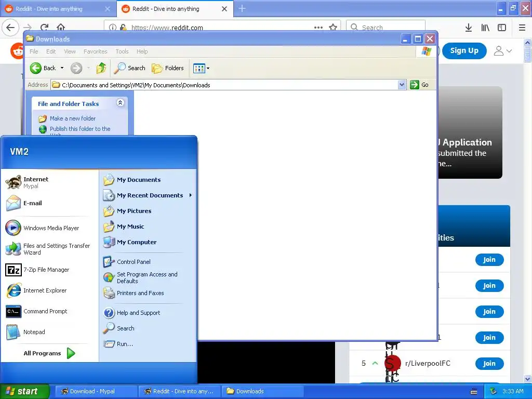Switch to Downloads taskbar button
Screen dimensions: 532x399
pyautogui.click(x=262, y=391)
